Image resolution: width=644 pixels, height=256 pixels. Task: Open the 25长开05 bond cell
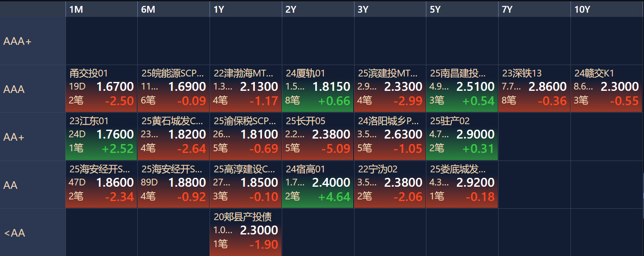coord(318,136)
